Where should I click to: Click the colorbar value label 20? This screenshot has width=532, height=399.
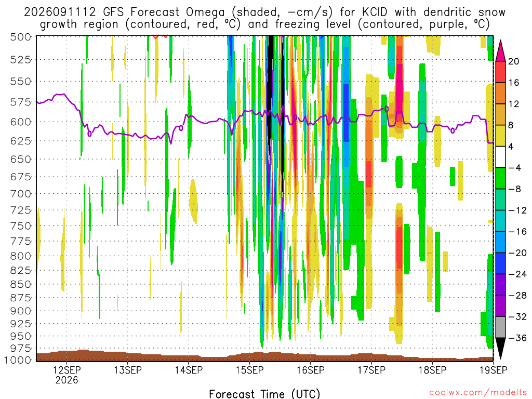tap(514, 61)
